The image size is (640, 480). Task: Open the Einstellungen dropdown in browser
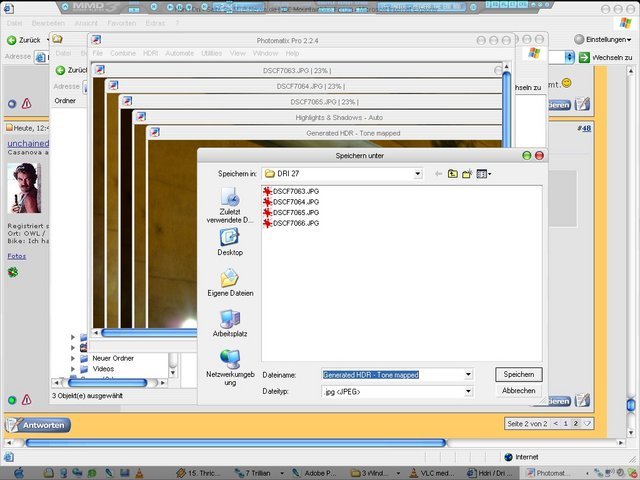[x=602, y=40]
